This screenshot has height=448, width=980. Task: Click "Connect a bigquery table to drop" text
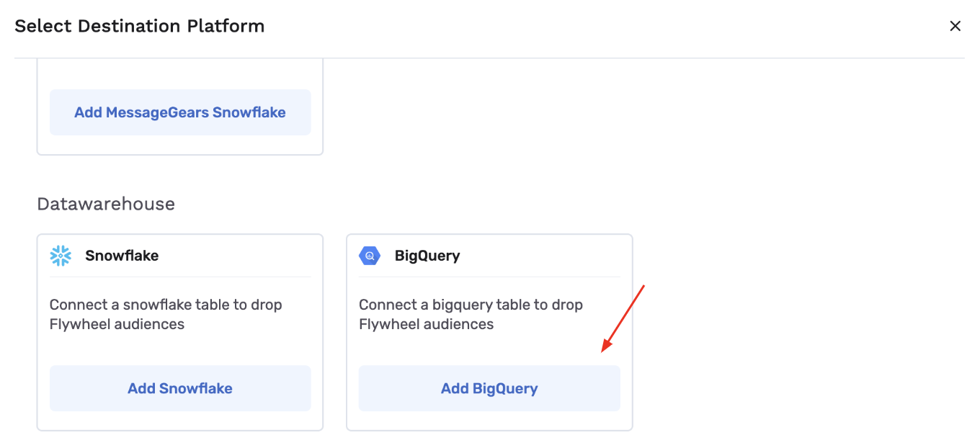click(x=471, y=305)
